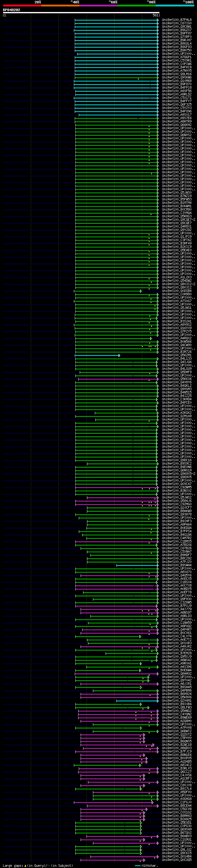Select hit label UniRef100_Q7XRF0
The height and width of the screenshot is (868, 197).
click(177, 37)
